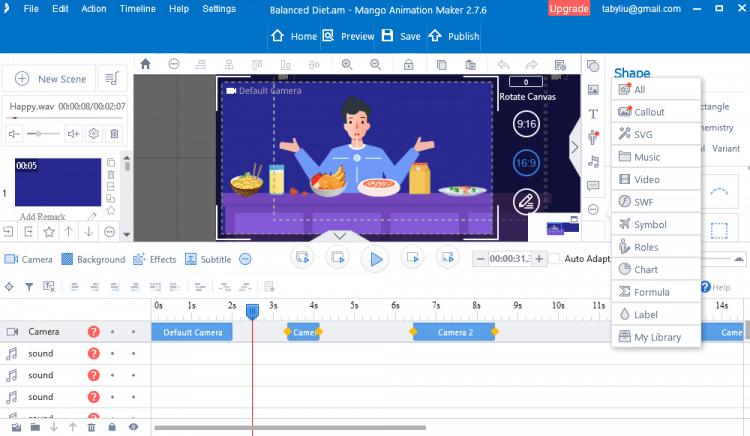Open more options next to Subtitle

point(245,259)
